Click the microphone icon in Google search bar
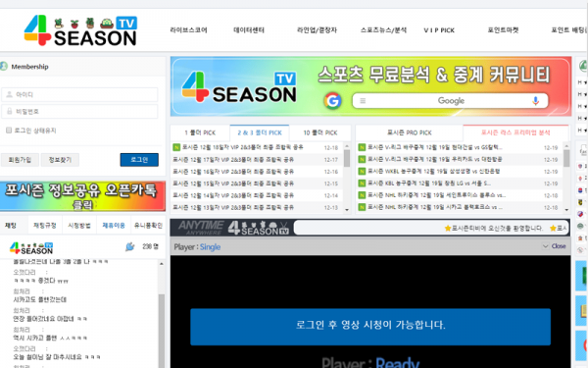 (535, 101)
